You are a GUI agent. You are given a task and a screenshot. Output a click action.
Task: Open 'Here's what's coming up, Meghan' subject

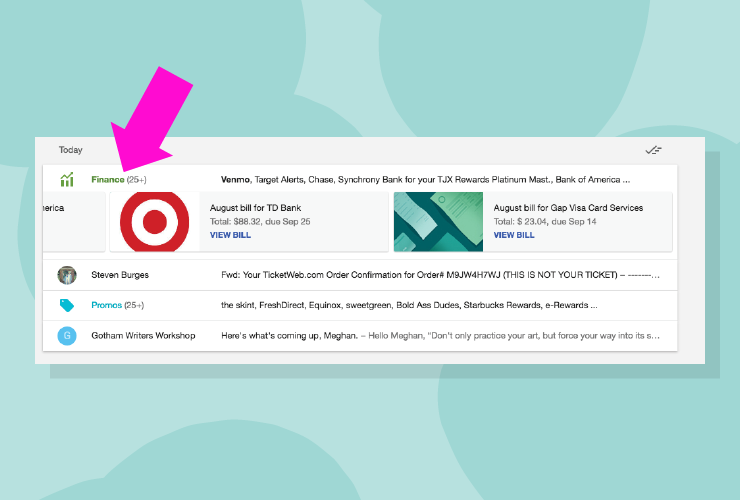[289, 336]
